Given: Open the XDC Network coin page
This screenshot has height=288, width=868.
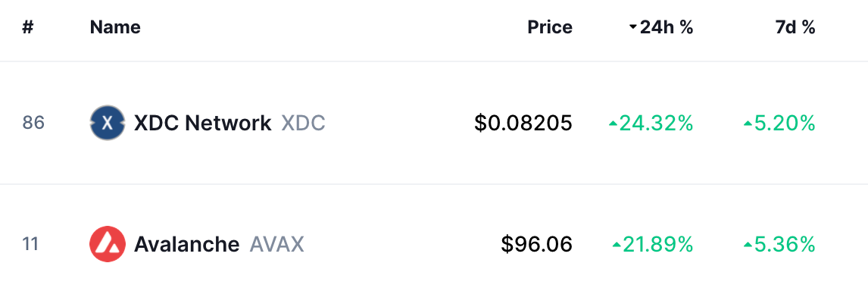Looking at the screenshot, I should (202, 123).
